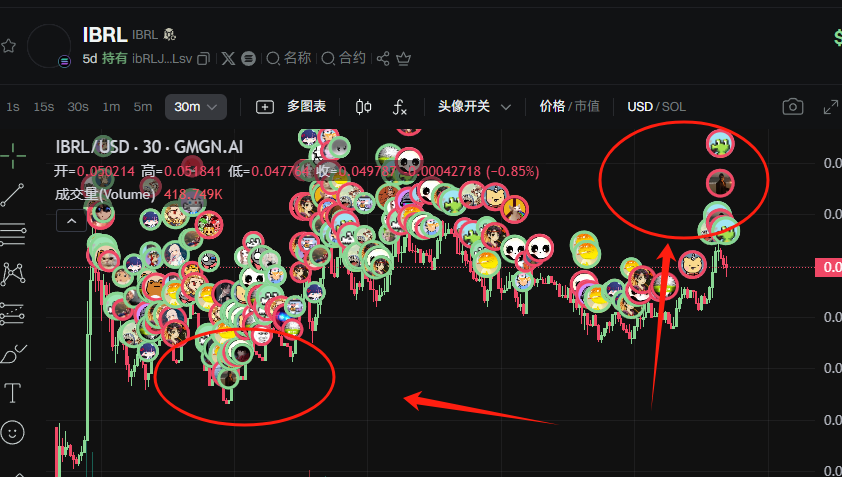Select SOL as the currency

point(673,107)
